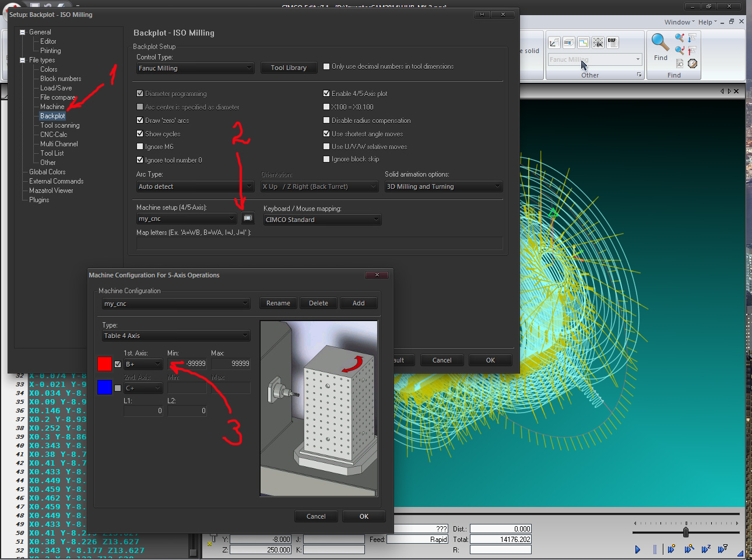Open the machine setup configuration icon
Viewport: 752px width, 560px height.
pyautogui.click(x=248, y=218)
